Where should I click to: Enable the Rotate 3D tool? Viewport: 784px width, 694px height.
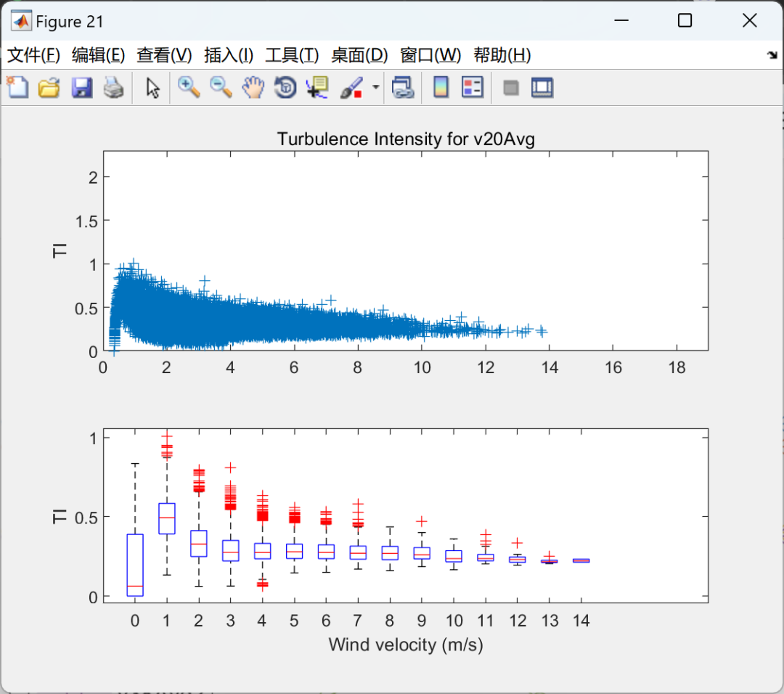[x=285, y=88]
